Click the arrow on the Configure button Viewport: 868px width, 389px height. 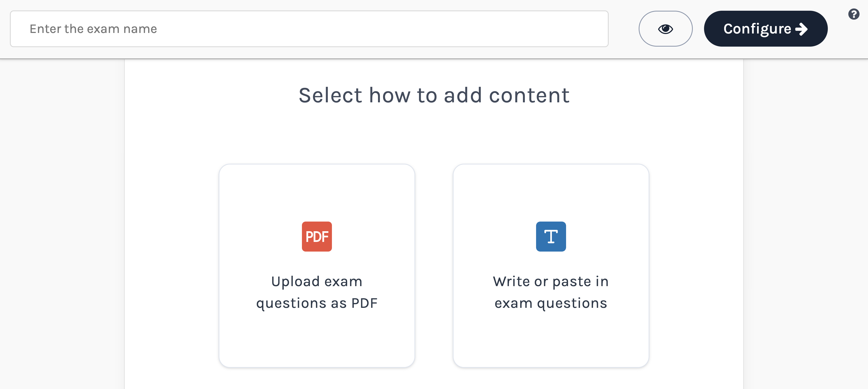802,29
